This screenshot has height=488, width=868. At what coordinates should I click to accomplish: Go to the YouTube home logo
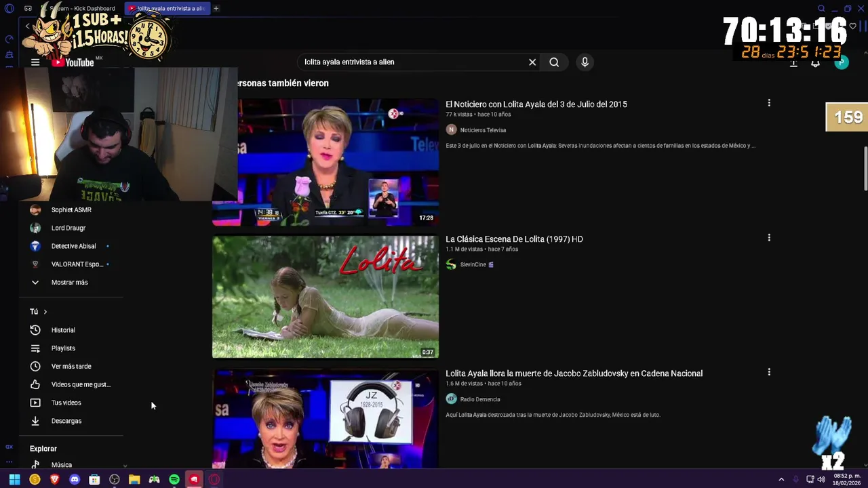pos(73,62)
